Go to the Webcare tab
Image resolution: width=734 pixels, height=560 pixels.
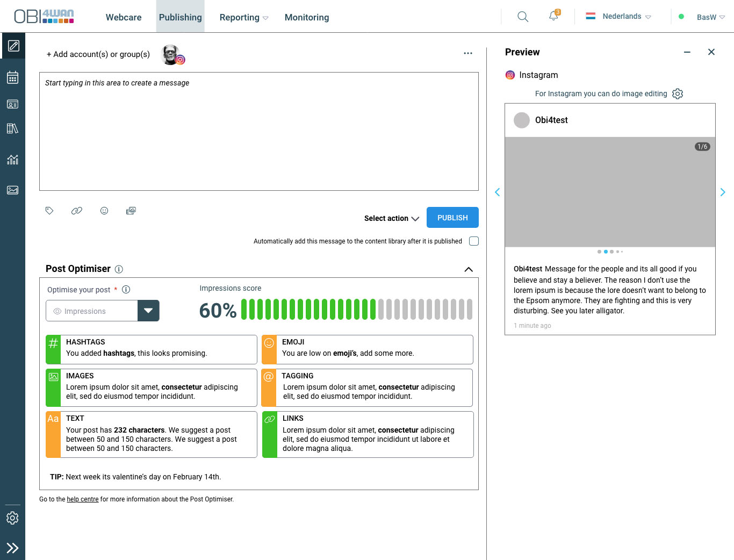point(124,17)
